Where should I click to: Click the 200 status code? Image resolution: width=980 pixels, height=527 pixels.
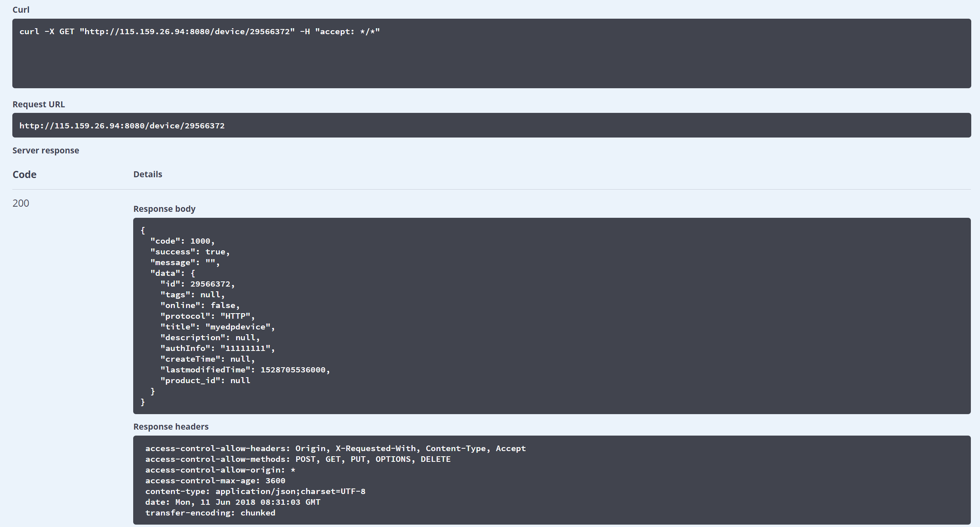[x=21, y=203]
